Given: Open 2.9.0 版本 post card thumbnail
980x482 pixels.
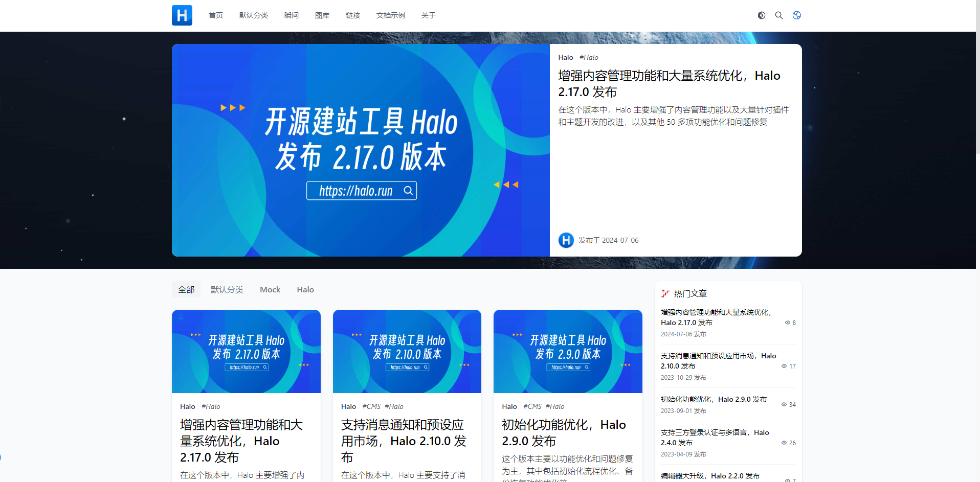Looking at the screenshot, I should coord(568,352).
